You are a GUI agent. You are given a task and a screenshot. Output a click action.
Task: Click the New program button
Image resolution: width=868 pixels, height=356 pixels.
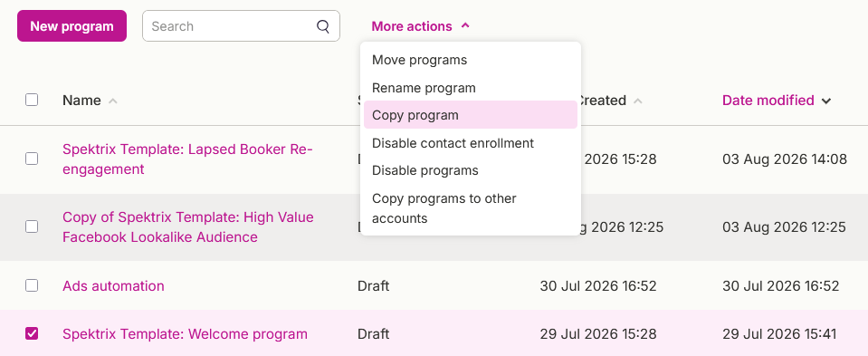click(x=72, y=26)
